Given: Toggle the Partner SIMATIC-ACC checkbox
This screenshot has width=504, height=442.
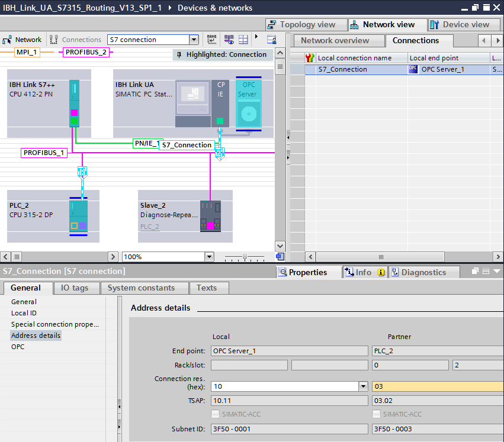Looking at the screenshot, I should click(377, 414).
